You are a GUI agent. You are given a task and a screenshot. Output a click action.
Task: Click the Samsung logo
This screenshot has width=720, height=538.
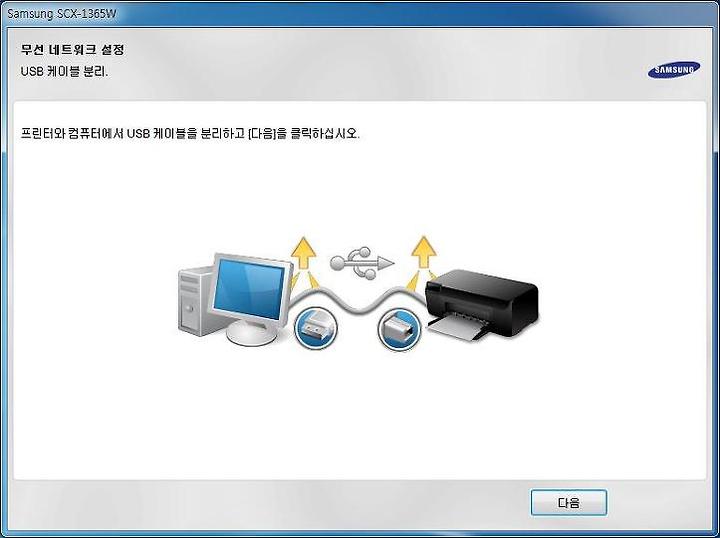click(674, 70)
